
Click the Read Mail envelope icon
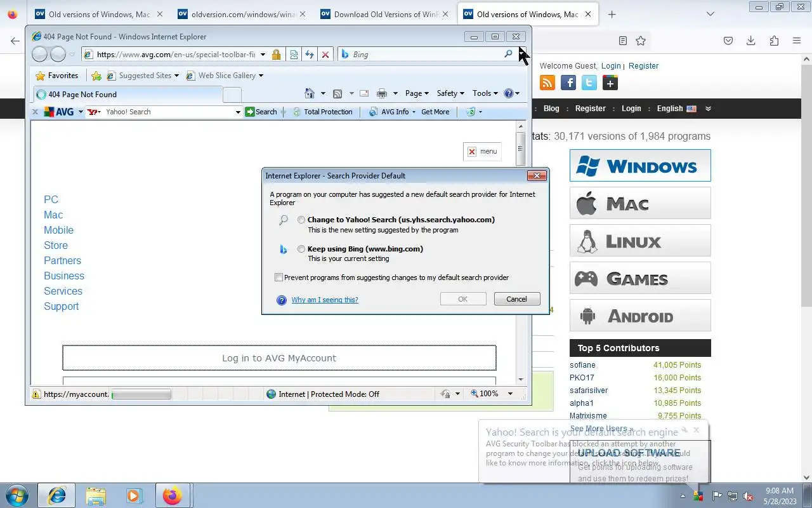[x=364, y=93]
